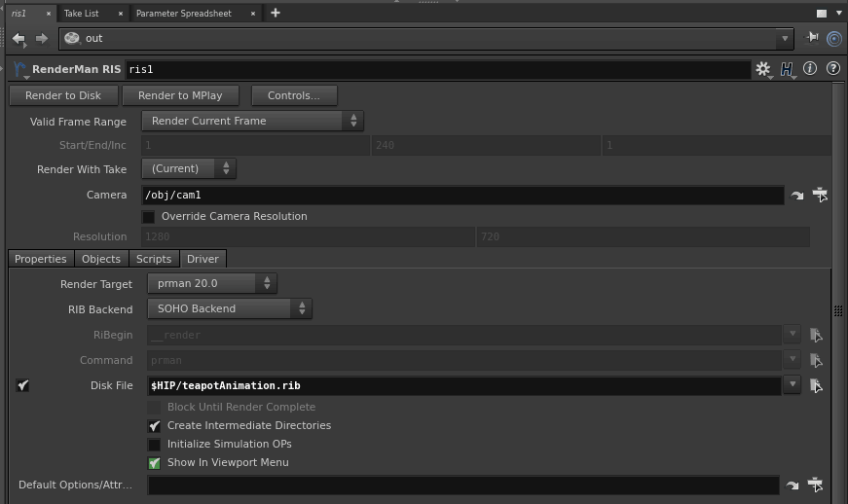Expand the out path dropdown arrow
The height and width of the screenshot is (504, 848).
pos(785,39)
